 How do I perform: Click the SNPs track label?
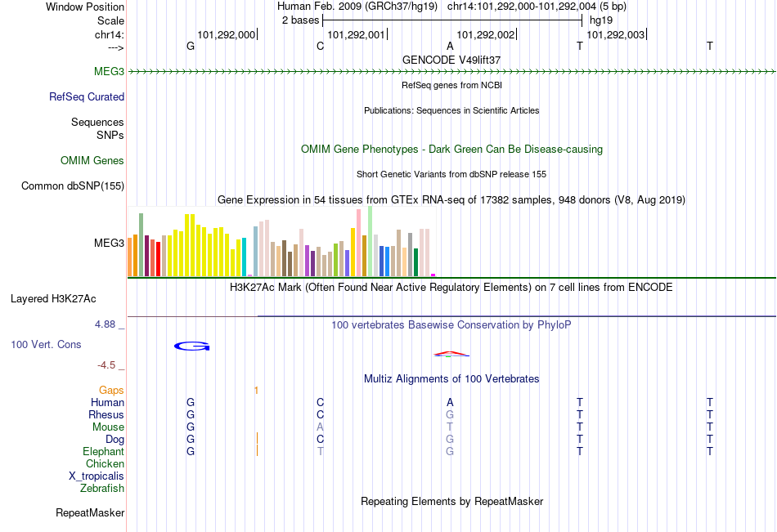tap(110, 135)
